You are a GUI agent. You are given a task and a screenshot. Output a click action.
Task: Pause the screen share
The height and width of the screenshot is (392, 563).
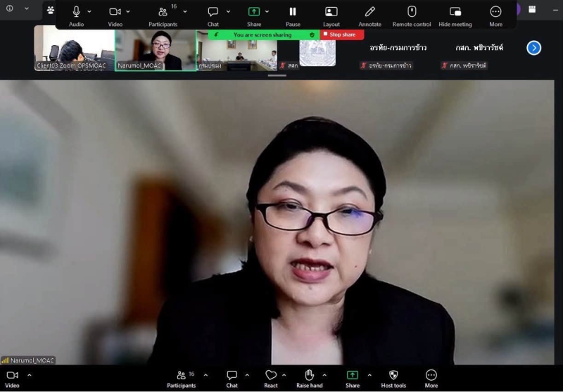tap(293, 12)
